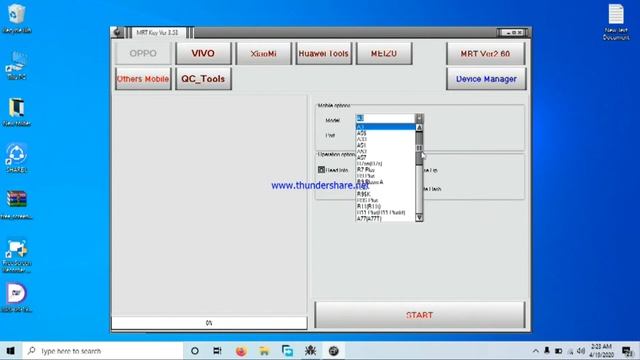640x360 pixels.
Task: Open Cortana circle in taskbar
Action: coord(195,351)
